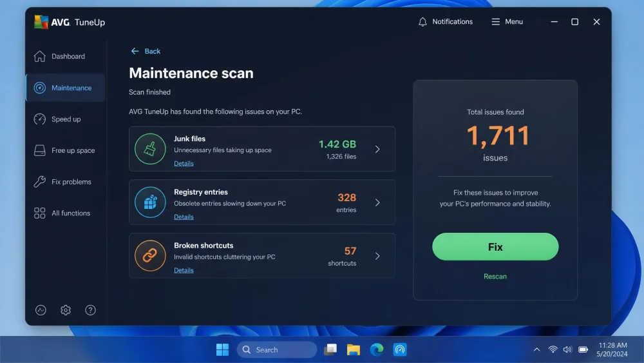This screenshot has height=363, width=644.
Task: Switch to Speed up section label
Action: [66, 119]
